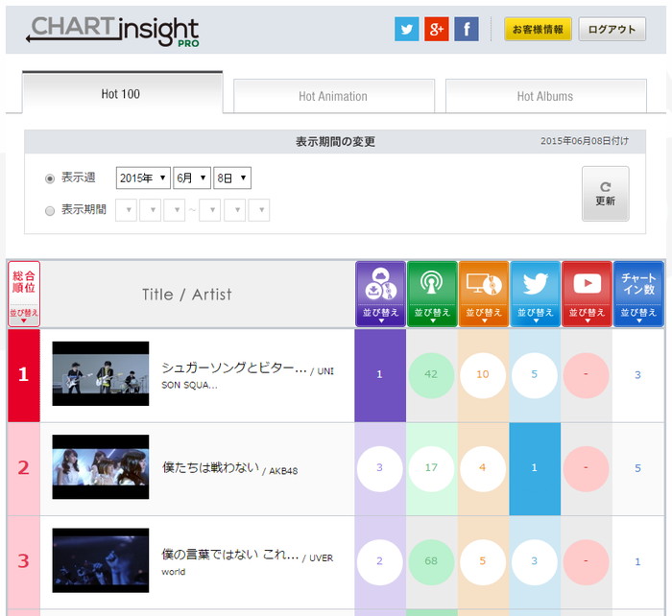Switch to the Hot Albums tab
Screen dimensions: 672x616
(x=544, y=96)
